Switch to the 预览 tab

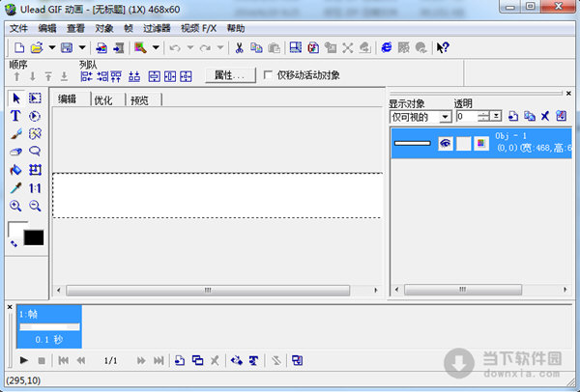[139, 100]
